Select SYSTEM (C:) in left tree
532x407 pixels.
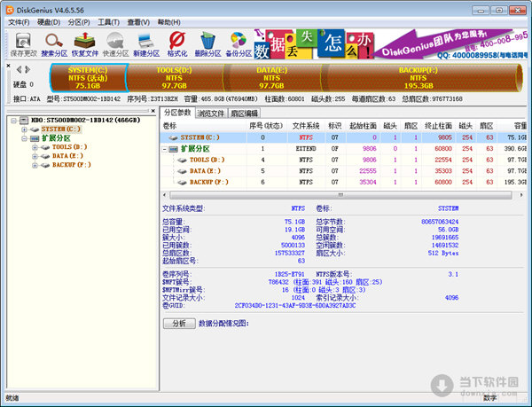(x=61, y=129)
